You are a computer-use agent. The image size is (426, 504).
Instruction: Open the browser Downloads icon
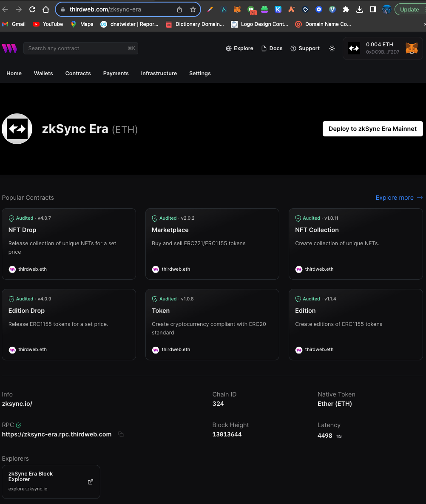(360, 10)
